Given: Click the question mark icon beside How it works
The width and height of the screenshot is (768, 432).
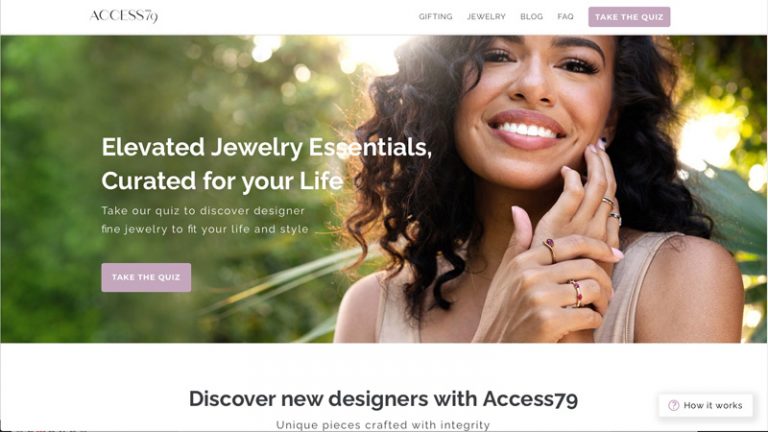Looking at the screenshot, I should pos(673,406).
